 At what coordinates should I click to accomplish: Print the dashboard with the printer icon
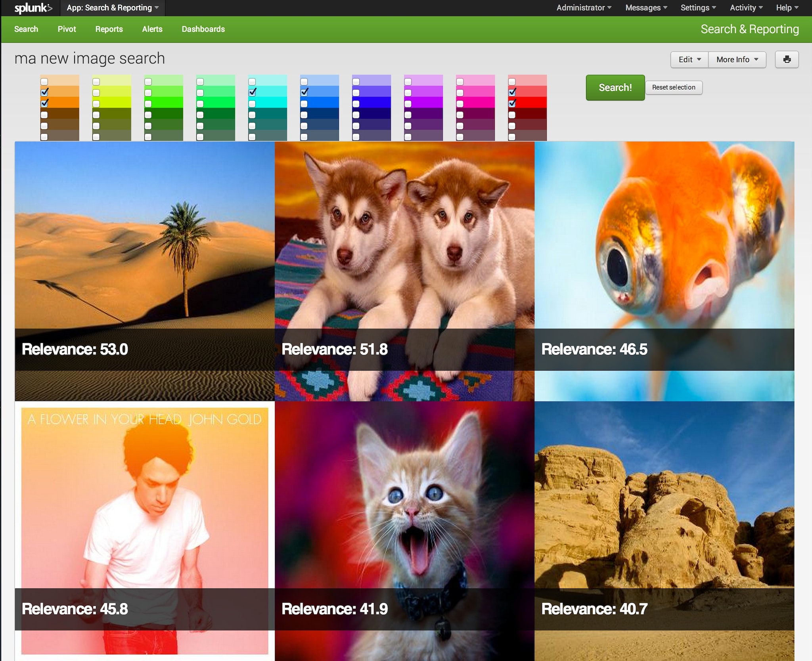pyautogui.click(x=787, y=59)
